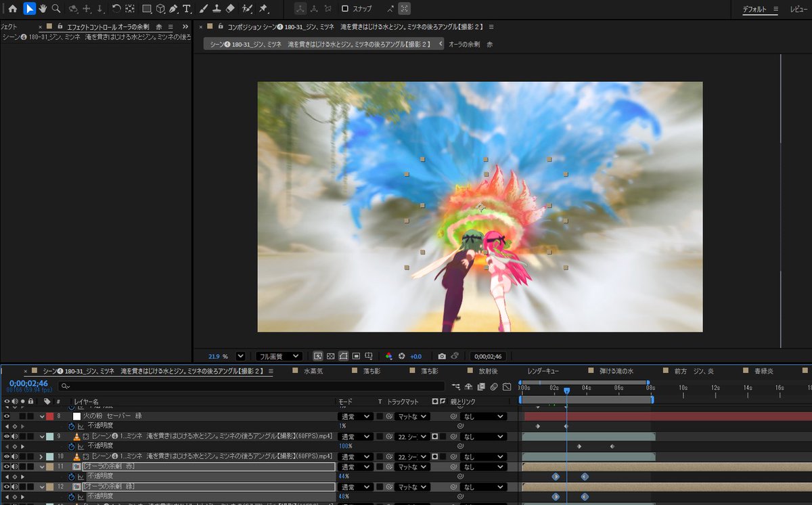The image size is (812, 505).
Task: Select the Pan Behind anchor point tool
Action: pyautogui.click(x=129, y=9)
